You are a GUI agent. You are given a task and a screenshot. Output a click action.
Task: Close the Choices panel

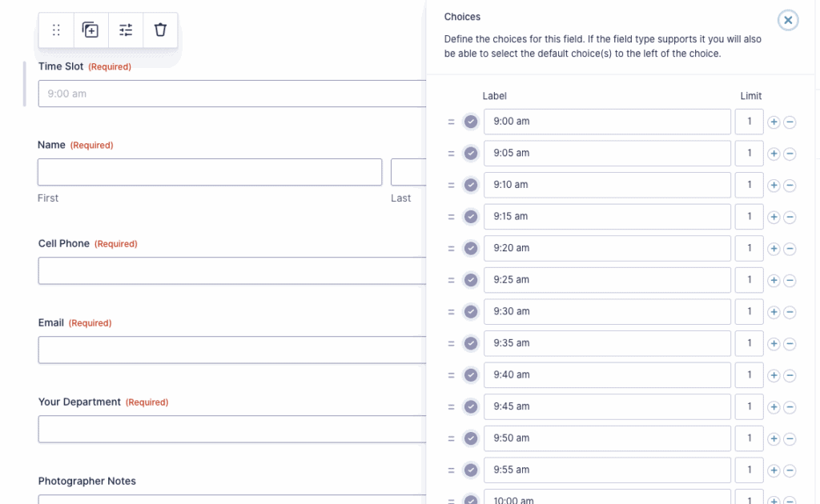click(x=788, y=20)
